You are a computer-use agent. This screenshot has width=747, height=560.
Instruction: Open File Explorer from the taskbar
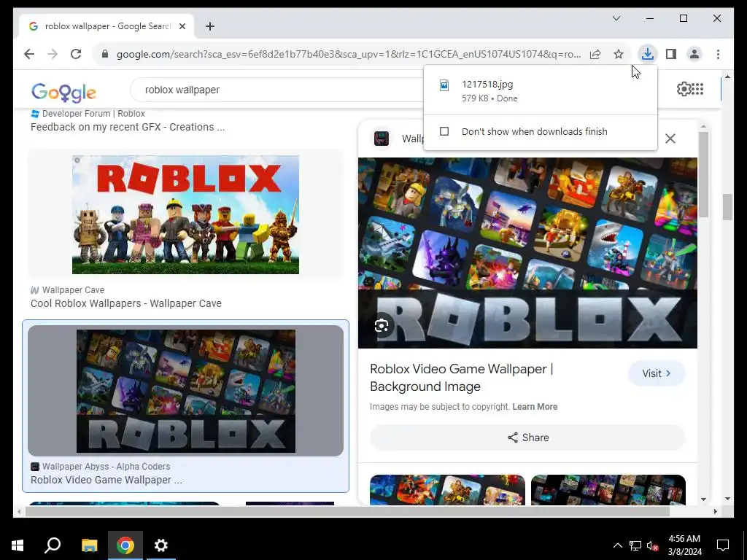coord(89,545)
